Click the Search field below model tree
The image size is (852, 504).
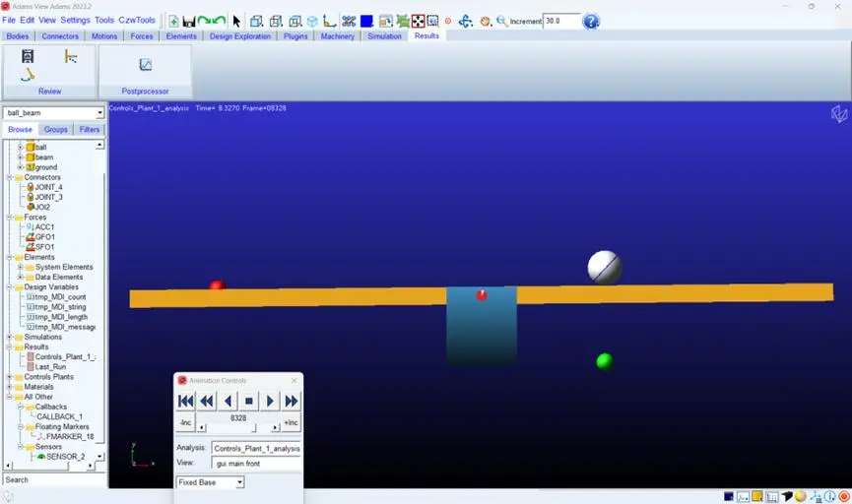[x=54, y=480]
